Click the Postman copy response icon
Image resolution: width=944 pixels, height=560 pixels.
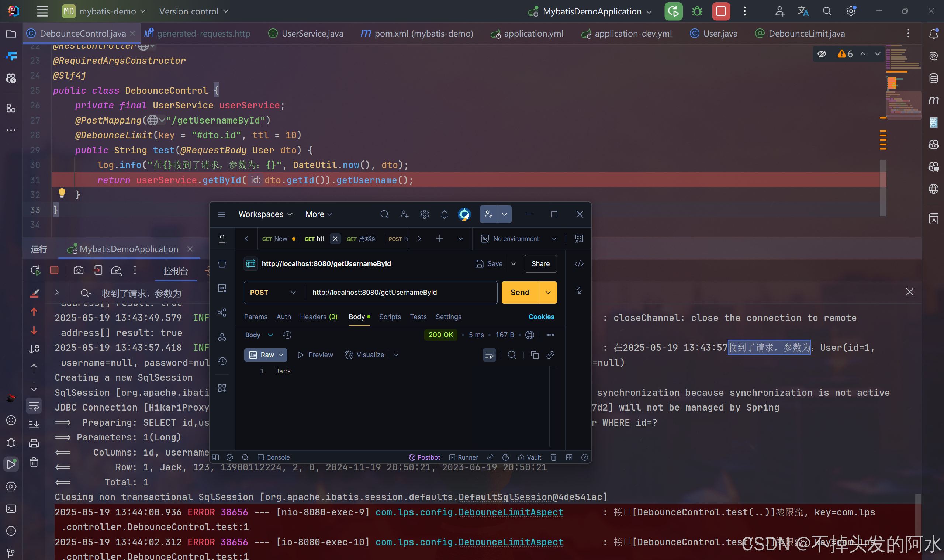[x=534, y=355]
